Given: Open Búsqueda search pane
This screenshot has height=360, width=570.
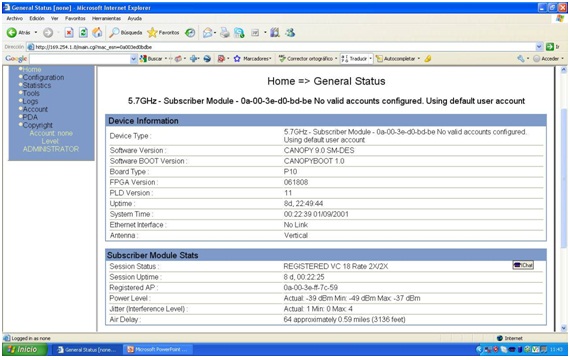Looking at the screenshot, I should pos(126,33).
